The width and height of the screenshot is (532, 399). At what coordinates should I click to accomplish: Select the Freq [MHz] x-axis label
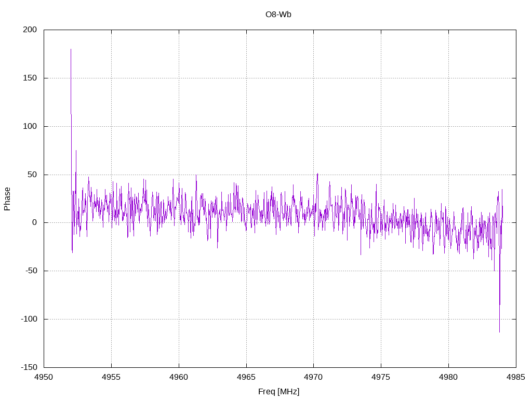point(278,392)
